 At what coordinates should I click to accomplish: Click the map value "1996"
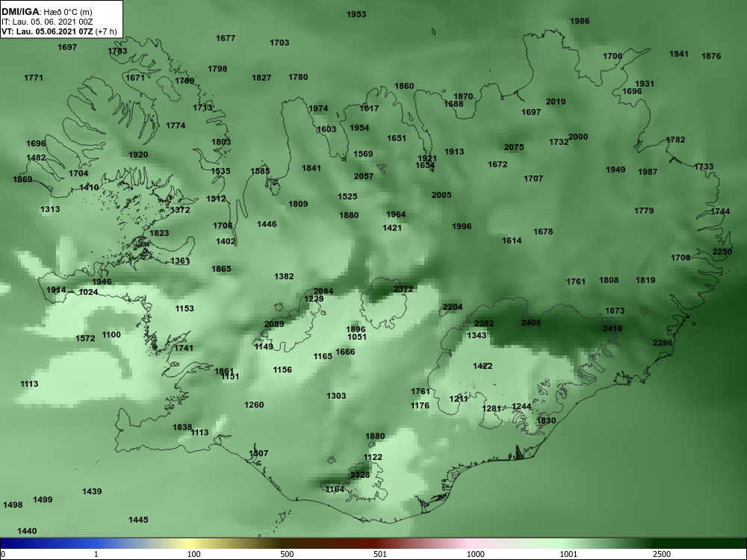pyautogui.click(x=462, y=227)
